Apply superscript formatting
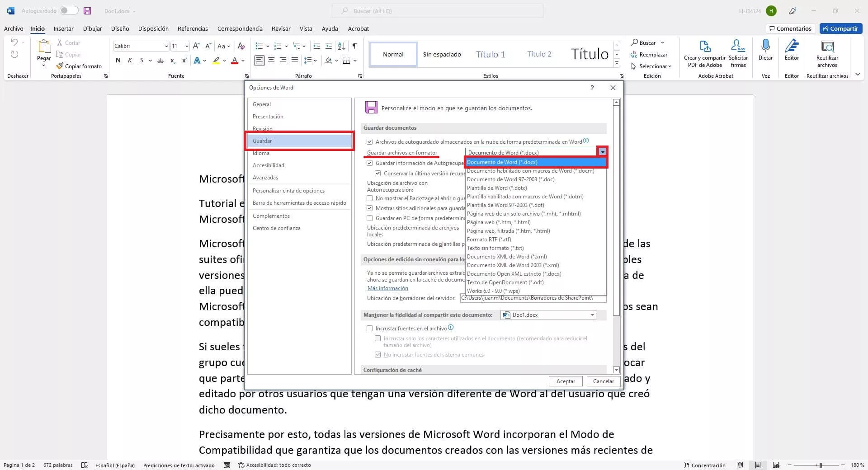Image resolution: width=868 pixels, height=470 pixels. click(184, 60)
